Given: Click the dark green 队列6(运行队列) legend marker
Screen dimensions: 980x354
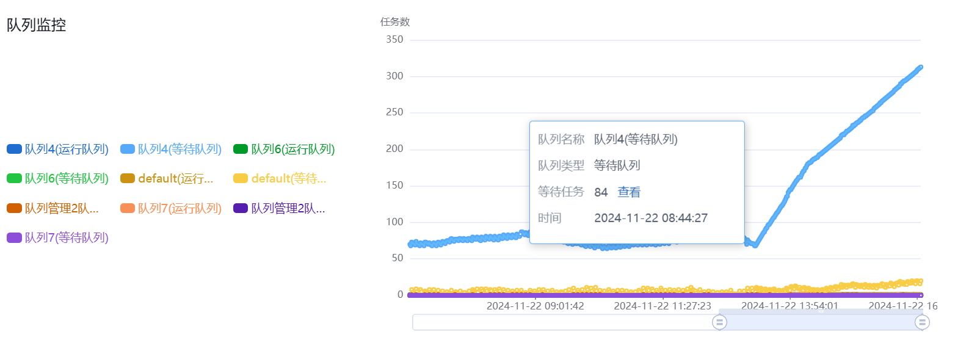Looking at the screenshot, I should pos(241,149).
